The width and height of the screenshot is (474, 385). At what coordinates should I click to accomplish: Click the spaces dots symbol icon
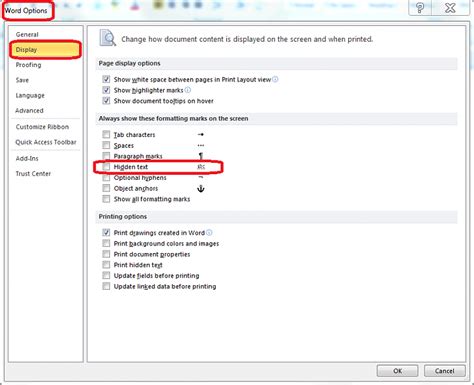pyautogui.click(x=201, y=145)
